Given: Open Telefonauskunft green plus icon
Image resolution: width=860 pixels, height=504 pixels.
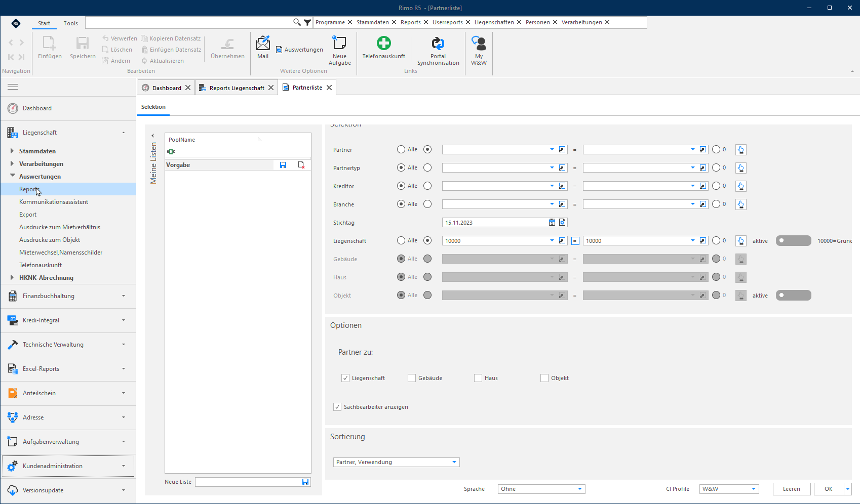Looking at the screenshot, I should pyautogui.click(x=383, y=43).
